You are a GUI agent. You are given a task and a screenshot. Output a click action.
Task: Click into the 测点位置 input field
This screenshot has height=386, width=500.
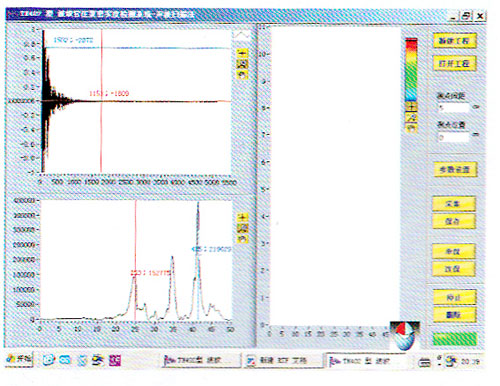click(454, 137)
